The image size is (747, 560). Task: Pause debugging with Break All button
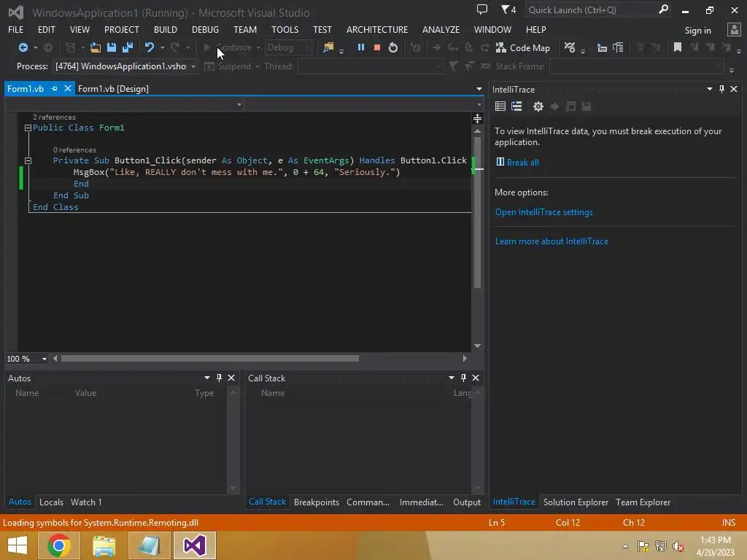(361, 47)
